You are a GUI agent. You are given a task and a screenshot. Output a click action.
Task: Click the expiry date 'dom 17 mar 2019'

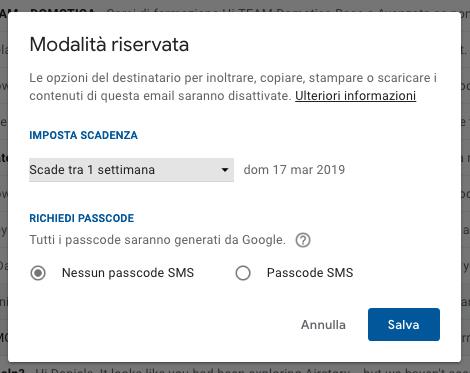[294, 170]
